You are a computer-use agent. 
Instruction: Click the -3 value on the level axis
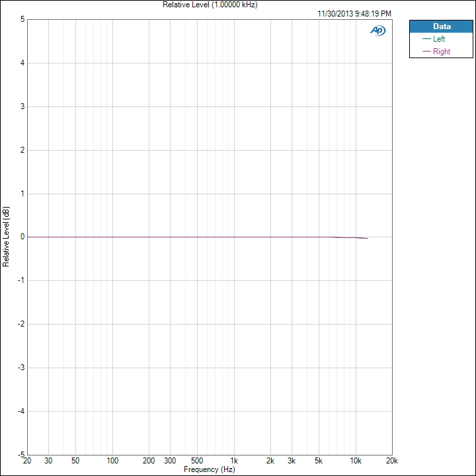21,368
